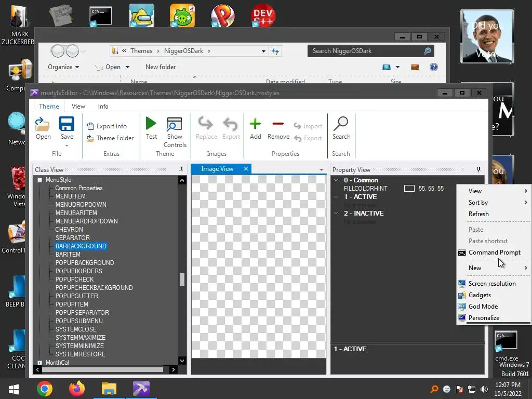
Task: Collapse the 1 - ACTIVE property group
Action: 336,197
